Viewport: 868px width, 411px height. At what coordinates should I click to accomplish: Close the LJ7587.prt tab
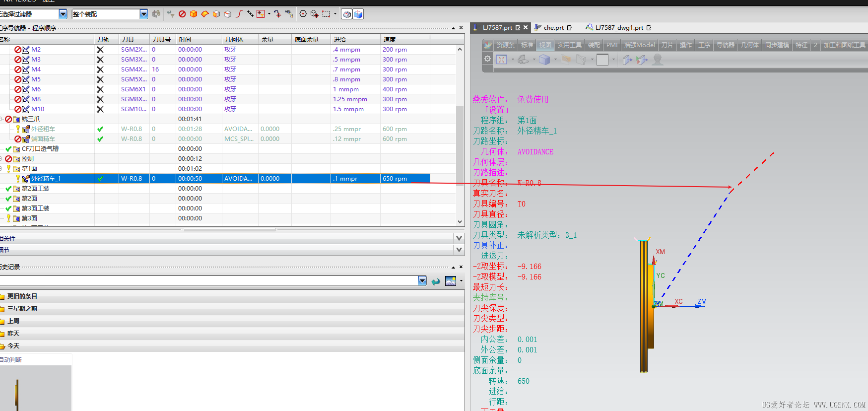(x=526, y=27)
